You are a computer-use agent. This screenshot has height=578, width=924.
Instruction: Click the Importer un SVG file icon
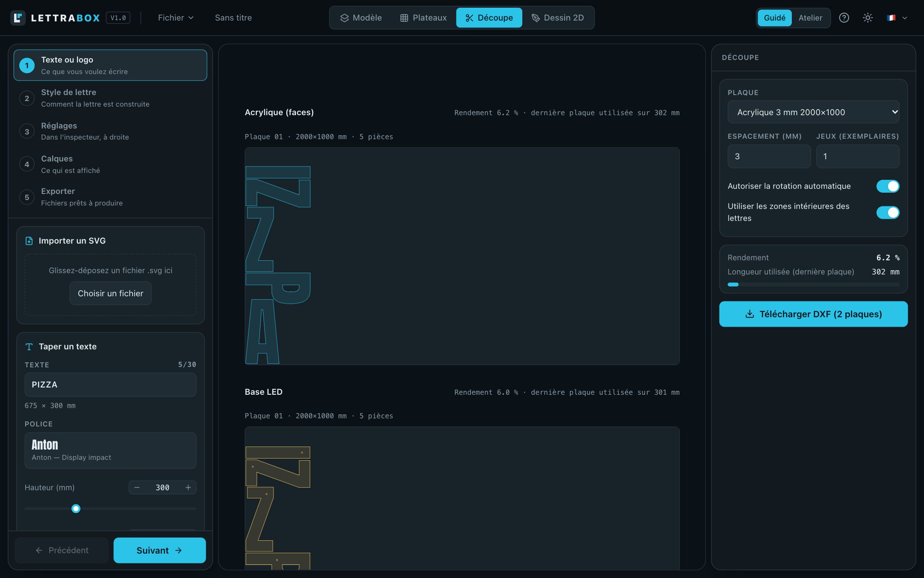tap(29, 241)
